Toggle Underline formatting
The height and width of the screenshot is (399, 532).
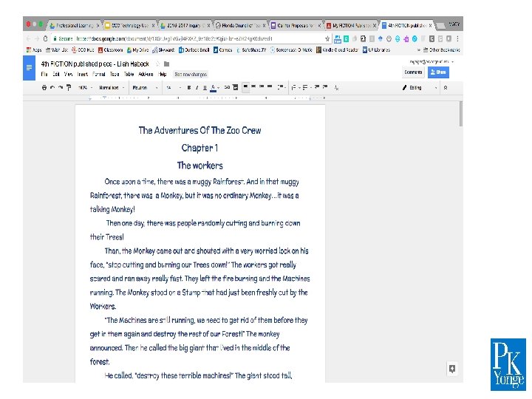click(205, 87)
